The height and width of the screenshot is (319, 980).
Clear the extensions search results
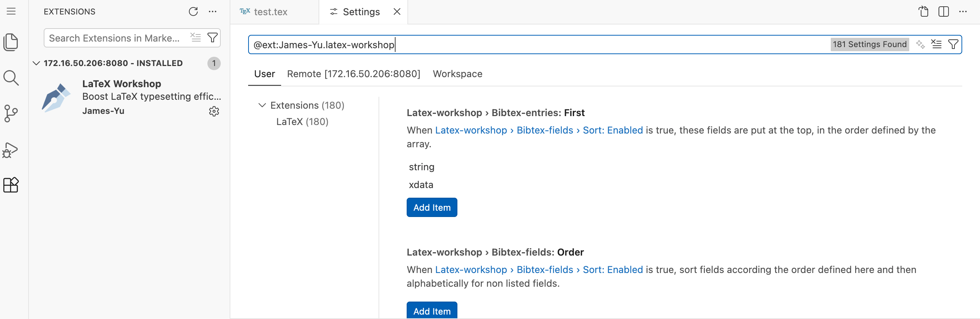tap(196, 37)
